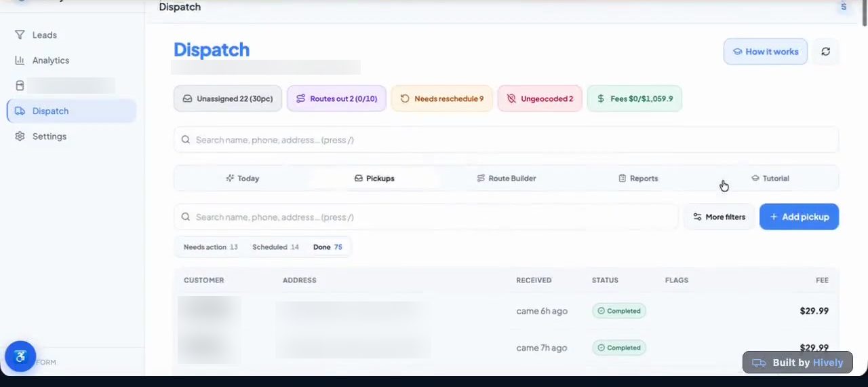Click the Leads funnel icon

click(20, 35)
